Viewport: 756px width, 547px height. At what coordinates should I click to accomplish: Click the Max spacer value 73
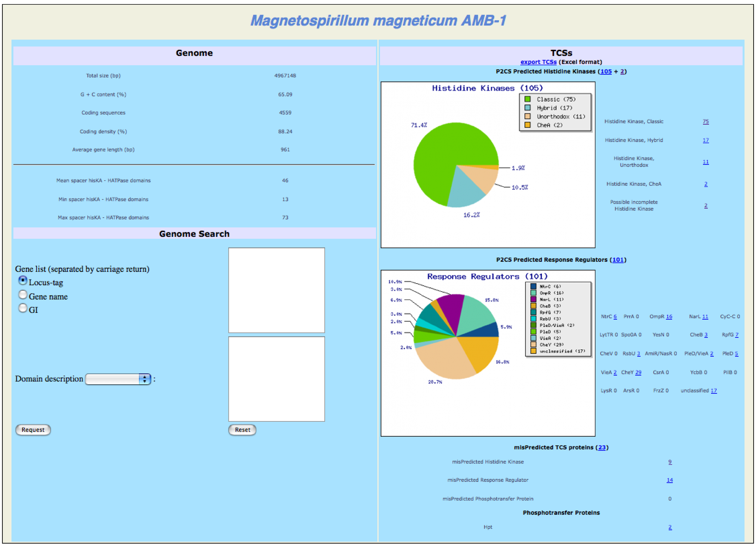point(285,217)
